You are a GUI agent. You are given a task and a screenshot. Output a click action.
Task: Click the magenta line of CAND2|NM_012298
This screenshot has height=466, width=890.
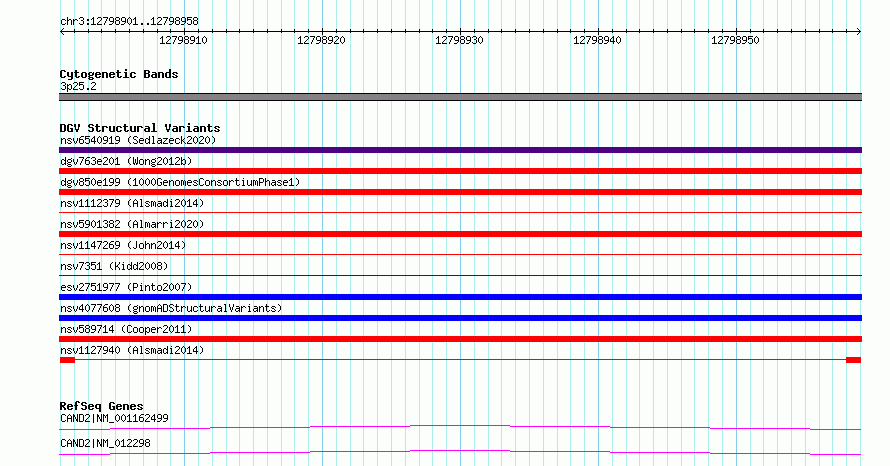click(460, 452)
